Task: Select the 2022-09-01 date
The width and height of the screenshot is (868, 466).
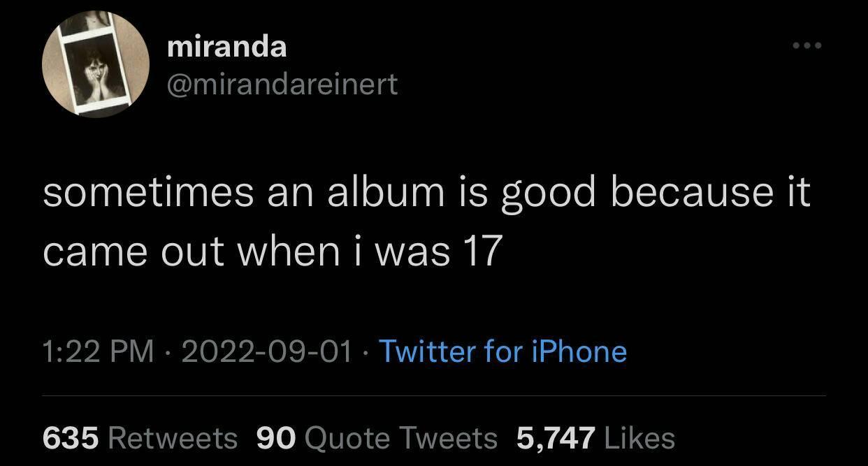Action: [x=266, y=351]
